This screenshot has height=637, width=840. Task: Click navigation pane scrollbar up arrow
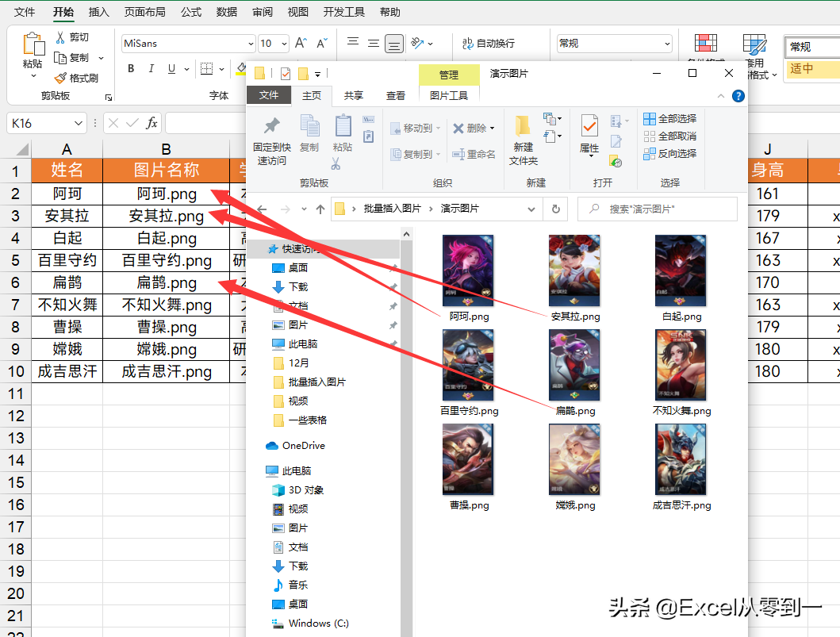pos(407,235)
